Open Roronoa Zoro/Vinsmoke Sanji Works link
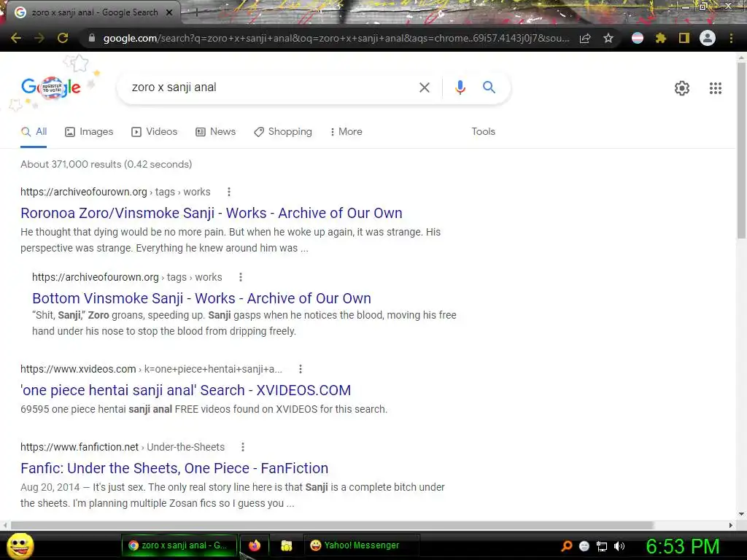 (212, 213)
